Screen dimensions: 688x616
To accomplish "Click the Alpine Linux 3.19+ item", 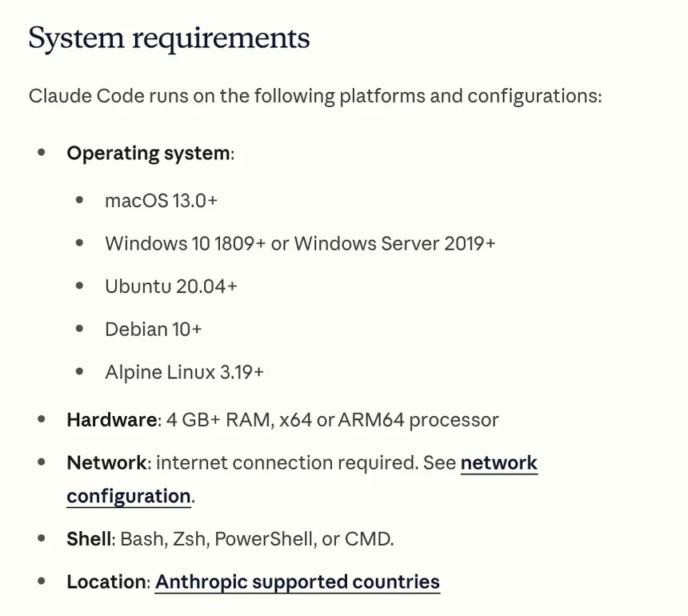I will (x=184, y=372).
